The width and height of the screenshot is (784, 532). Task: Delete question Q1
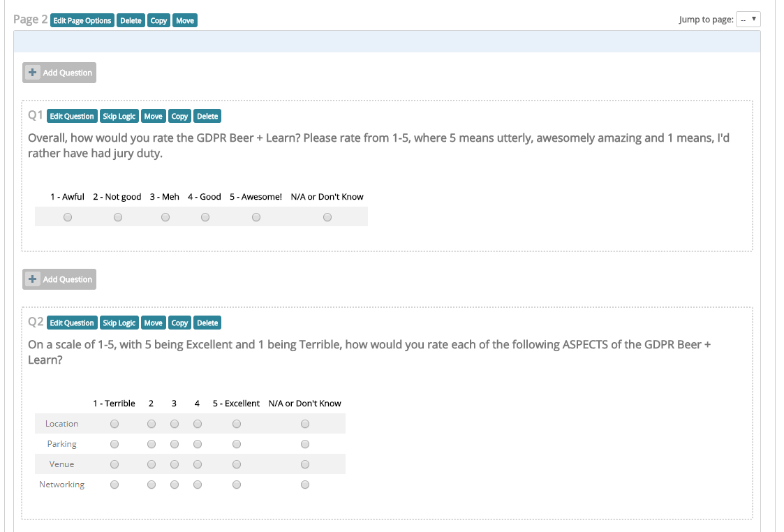point(207,117)
